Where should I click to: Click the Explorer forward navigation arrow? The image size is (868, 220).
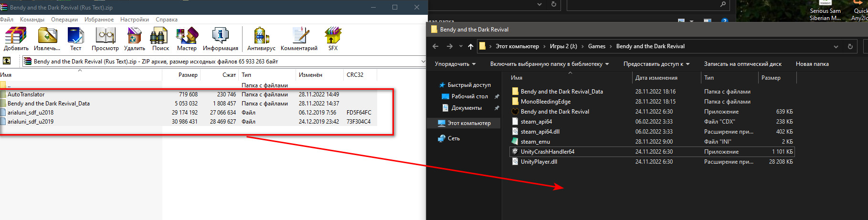(449, 46)
